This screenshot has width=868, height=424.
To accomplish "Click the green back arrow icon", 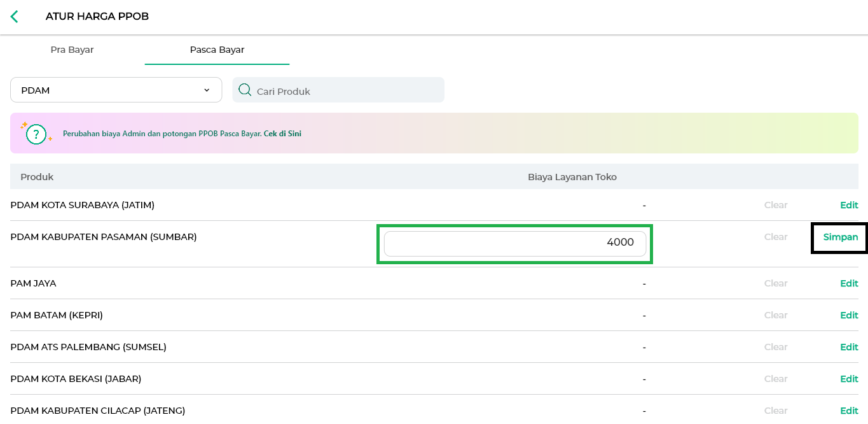I will tap(14, 17).
